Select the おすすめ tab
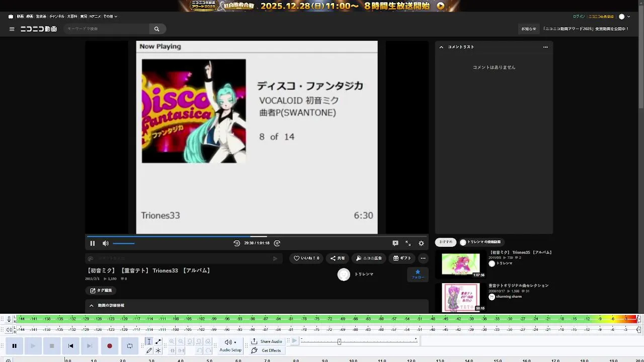The image size is (644, 362). coord(446,242)
